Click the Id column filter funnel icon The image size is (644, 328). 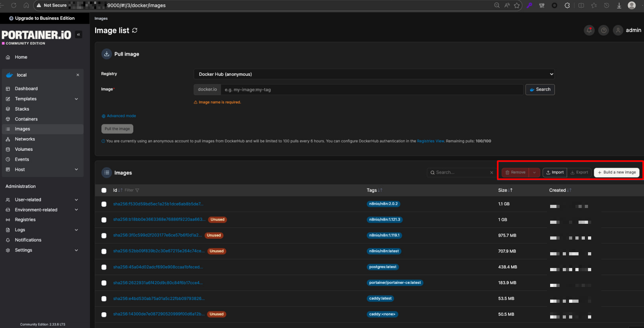[137, 190]
